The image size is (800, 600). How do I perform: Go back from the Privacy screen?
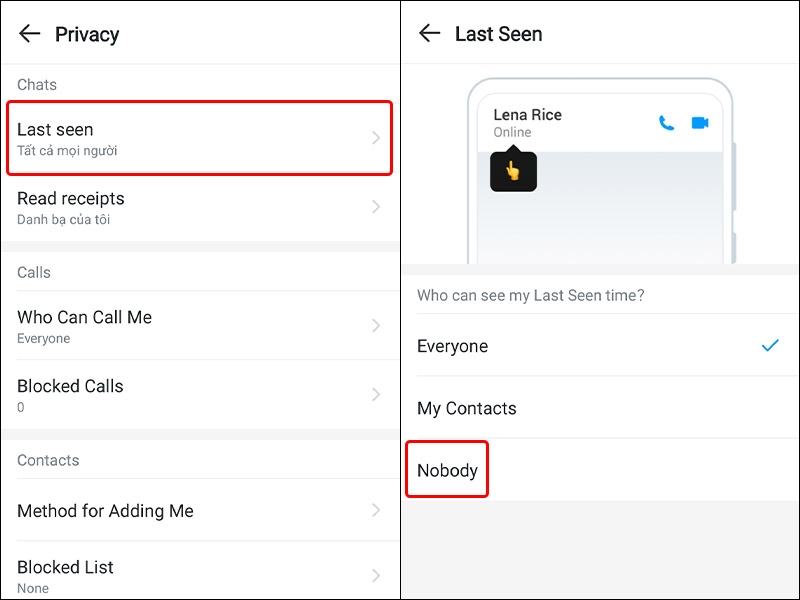tap(30, 34)
